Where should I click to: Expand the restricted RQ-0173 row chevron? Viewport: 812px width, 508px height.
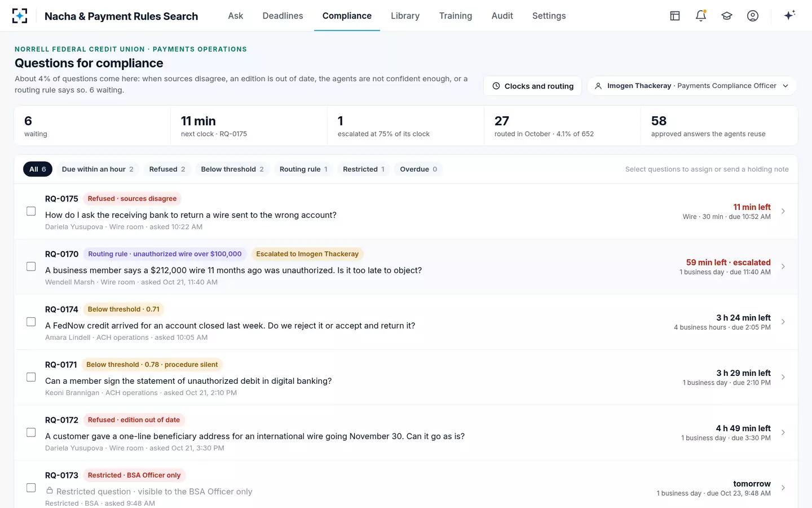click(x=783, y=488)
